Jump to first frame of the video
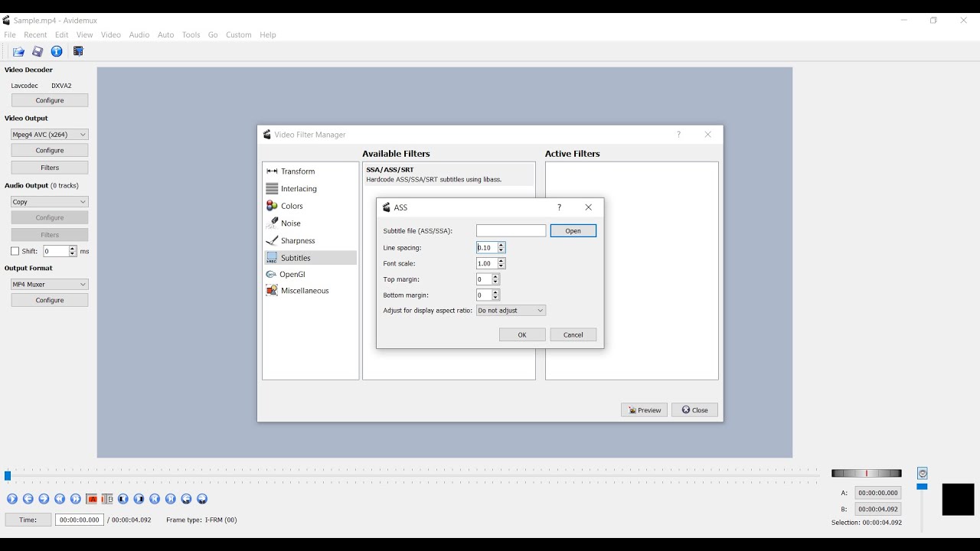Image resolution: width=980 pixels, height=551 pixels. click(155, 499)
